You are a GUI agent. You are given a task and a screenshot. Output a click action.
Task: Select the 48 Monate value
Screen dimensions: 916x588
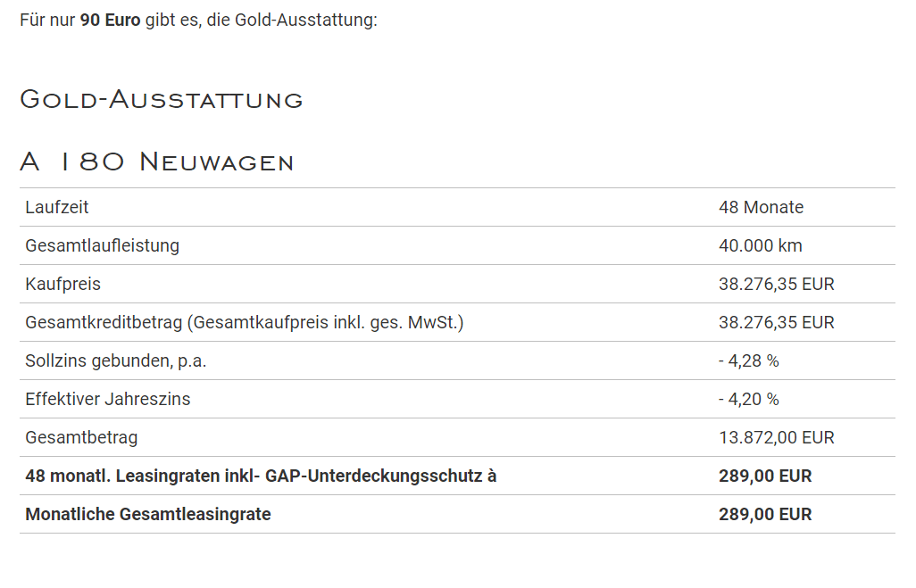coord(761,207)
